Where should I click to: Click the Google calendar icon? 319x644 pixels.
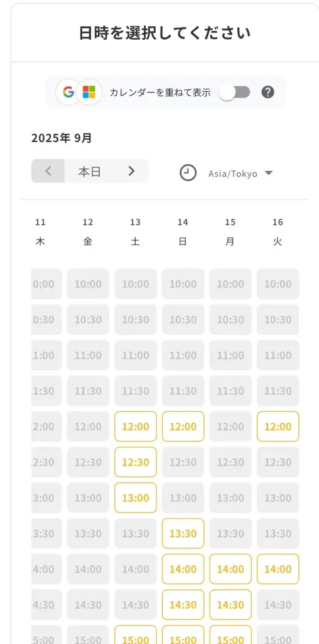(68, 92)
